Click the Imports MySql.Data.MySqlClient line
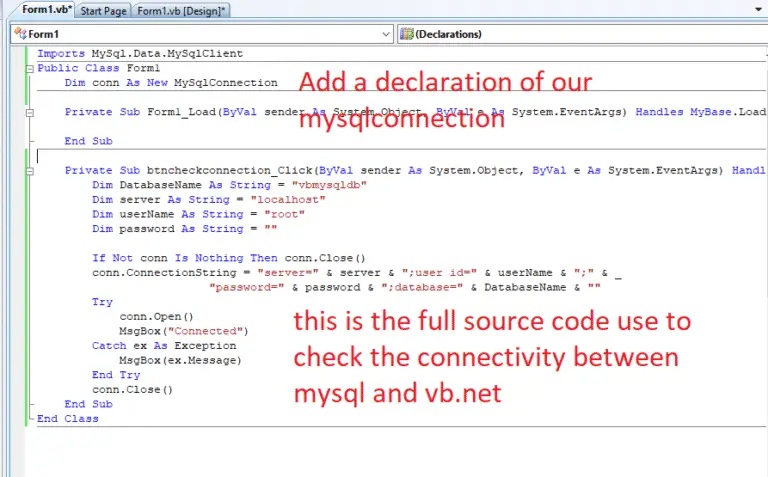Viewport: 768px width, 477px height. [x=140, y=53]
